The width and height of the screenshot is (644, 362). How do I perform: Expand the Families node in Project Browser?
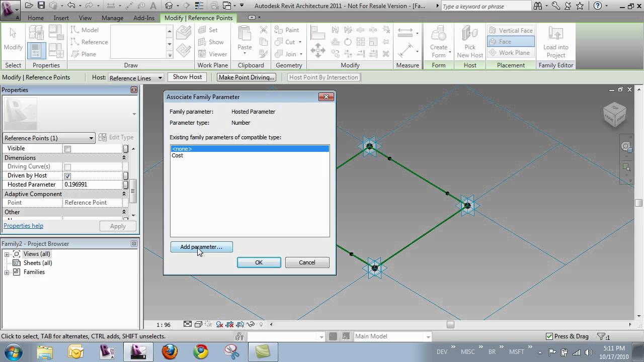7,272
